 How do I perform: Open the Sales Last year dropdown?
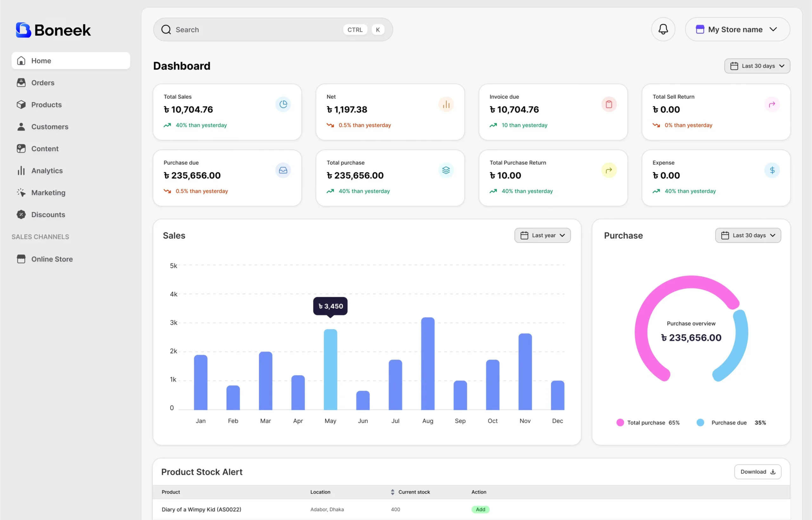542,235
